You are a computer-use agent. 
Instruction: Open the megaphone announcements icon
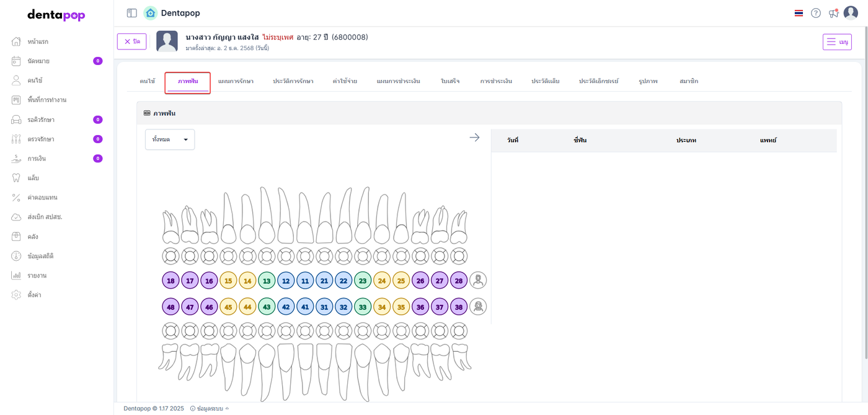(x=833, y=13)
